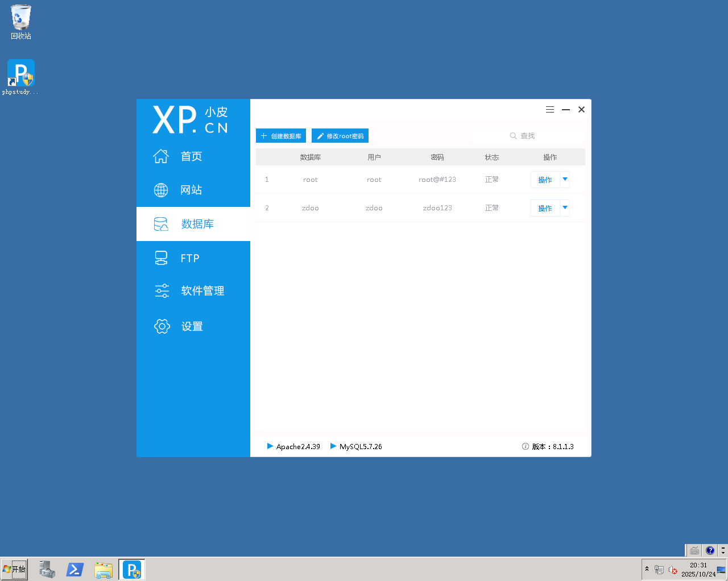The image size is (728, 581).
Task: Click the info icon beside 版本
Action: (x=526, y=446)
